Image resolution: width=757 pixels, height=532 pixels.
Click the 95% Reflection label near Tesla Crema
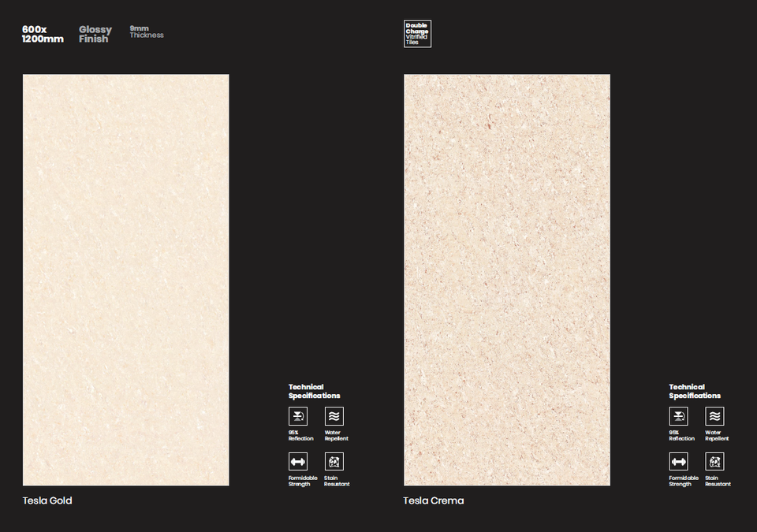681,435
